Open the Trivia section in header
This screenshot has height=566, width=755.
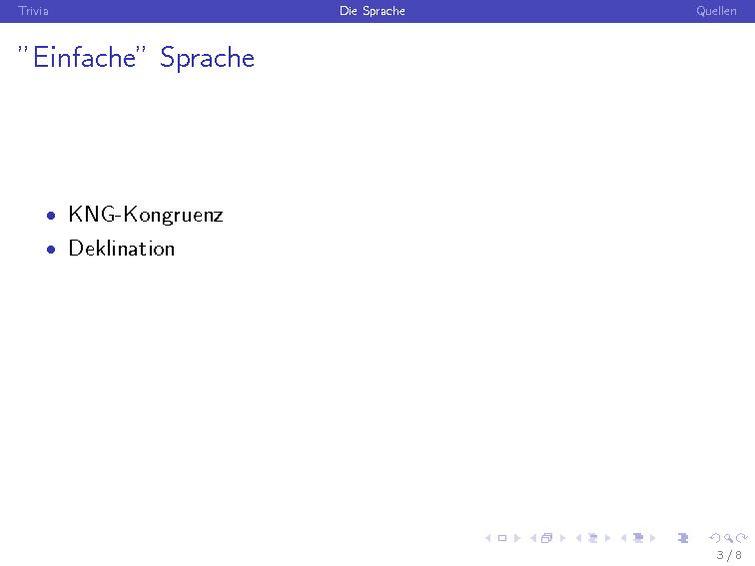point(33,11)
